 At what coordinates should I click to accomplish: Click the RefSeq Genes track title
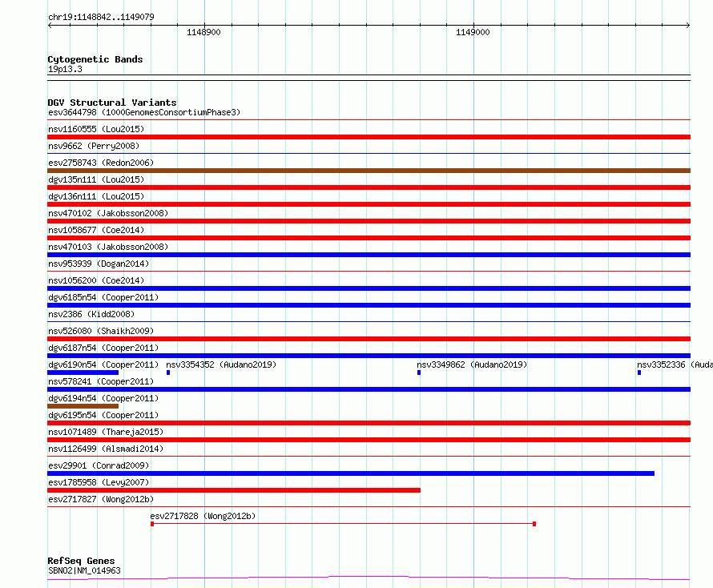click(x=81, y=561)
